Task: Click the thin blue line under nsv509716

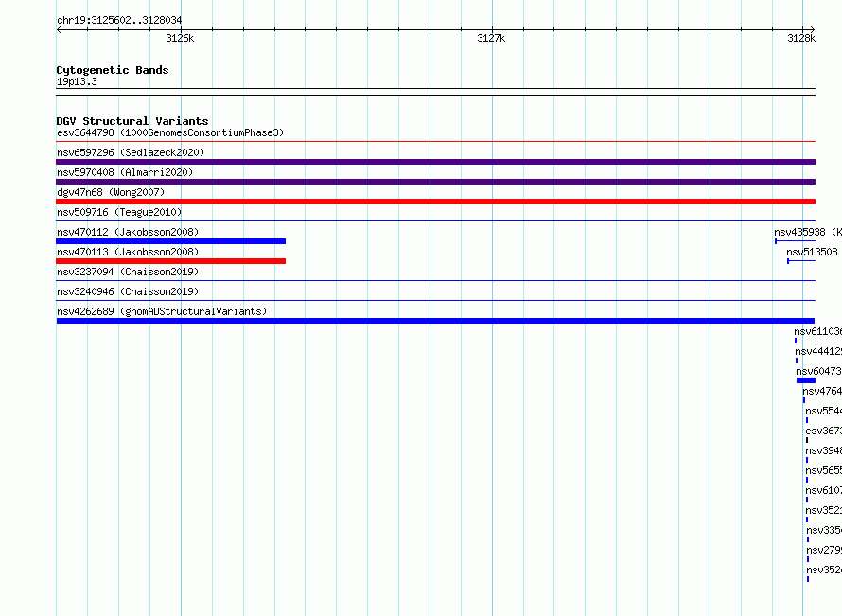Action: pos(435,220)
